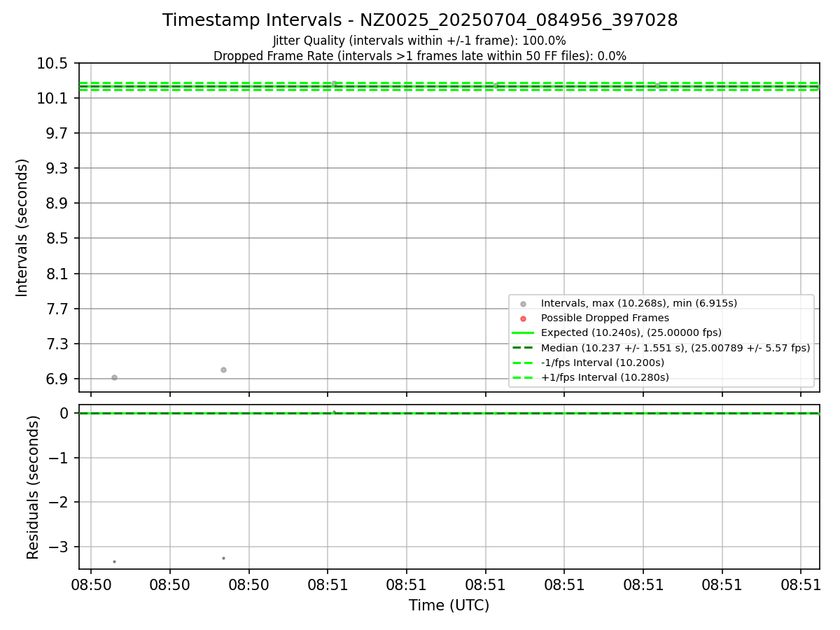Viewport: 840px width, 630px height.
Task: Click residuals tick label 0
Action: 64,414
